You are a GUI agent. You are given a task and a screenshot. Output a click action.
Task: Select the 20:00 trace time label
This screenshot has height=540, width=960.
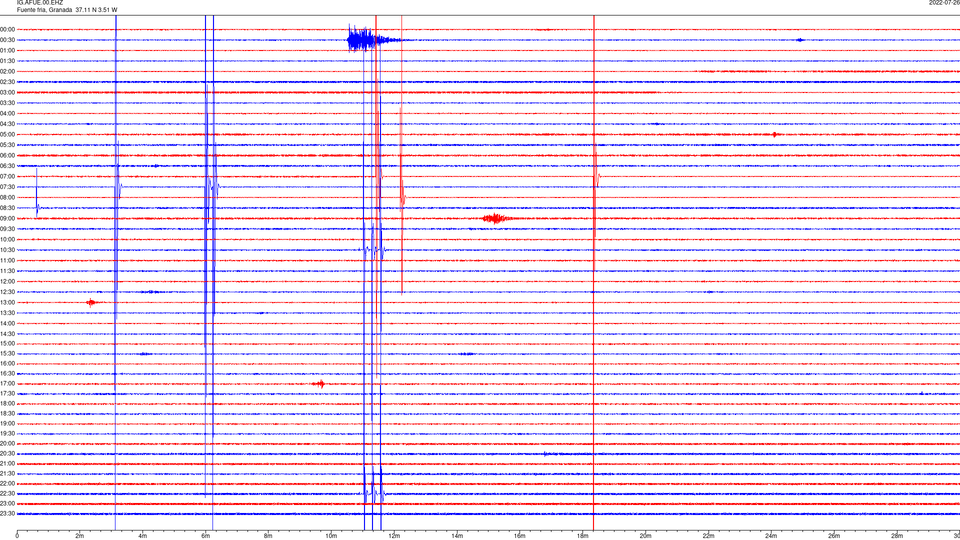pyautogui.click(x=7, y=444)
